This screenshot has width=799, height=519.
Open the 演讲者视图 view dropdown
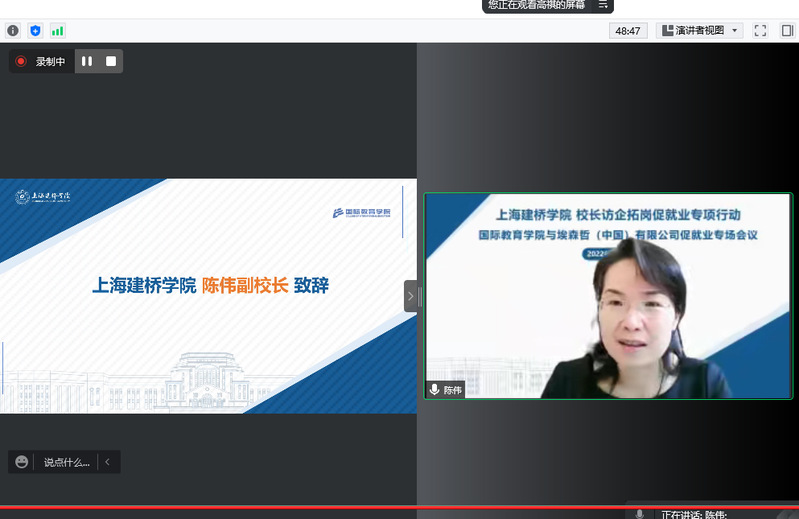699,31
